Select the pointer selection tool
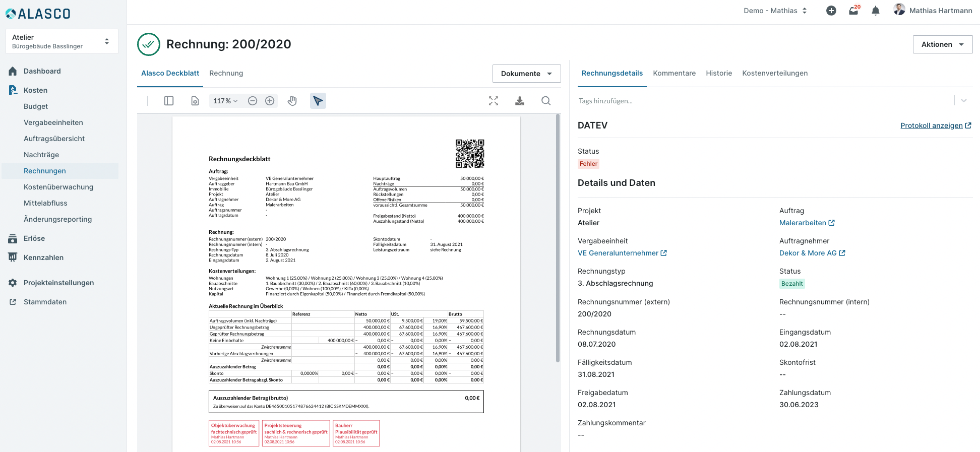 318,101
